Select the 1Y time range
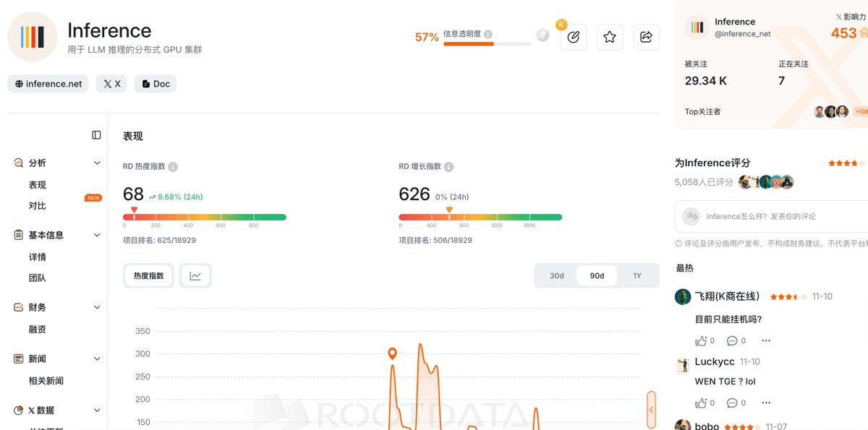This screenshot has height=430, width=868. (637, 275)
